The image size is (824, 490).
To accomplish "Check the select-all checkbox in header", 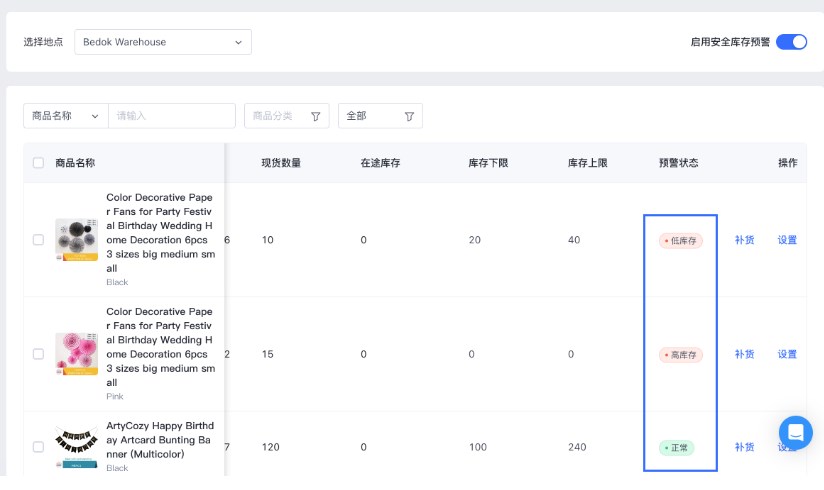I will (x=39, y=163).
